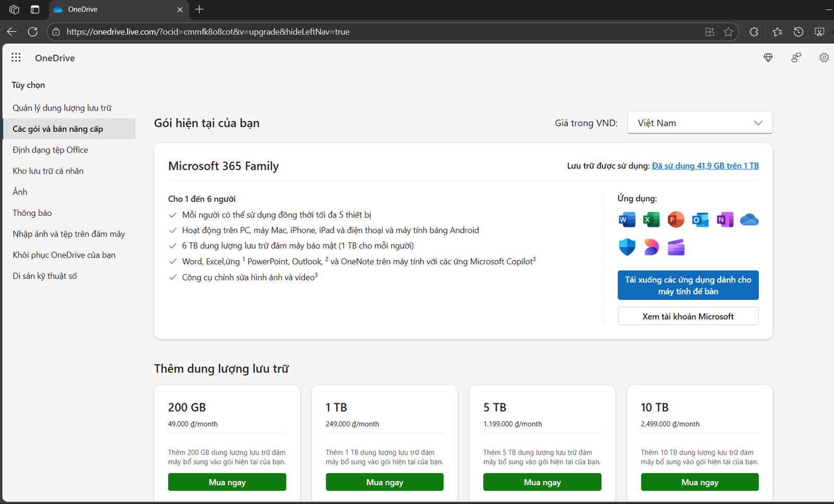834x504 pixels.
Task: Click Xem tài khoản Microsoft button
Action: 688,316
